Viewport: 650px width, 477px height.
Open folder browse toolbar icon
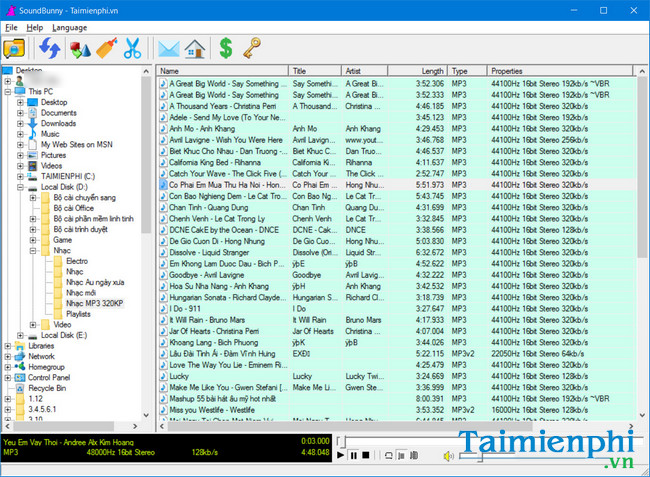(x=14, y=48)
